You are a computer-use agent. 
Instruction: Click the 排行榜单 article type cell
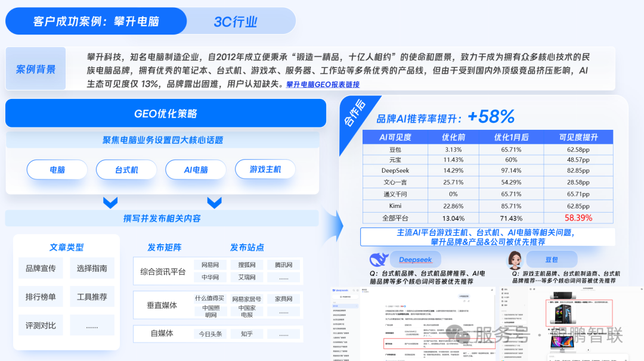pos(41,297)
